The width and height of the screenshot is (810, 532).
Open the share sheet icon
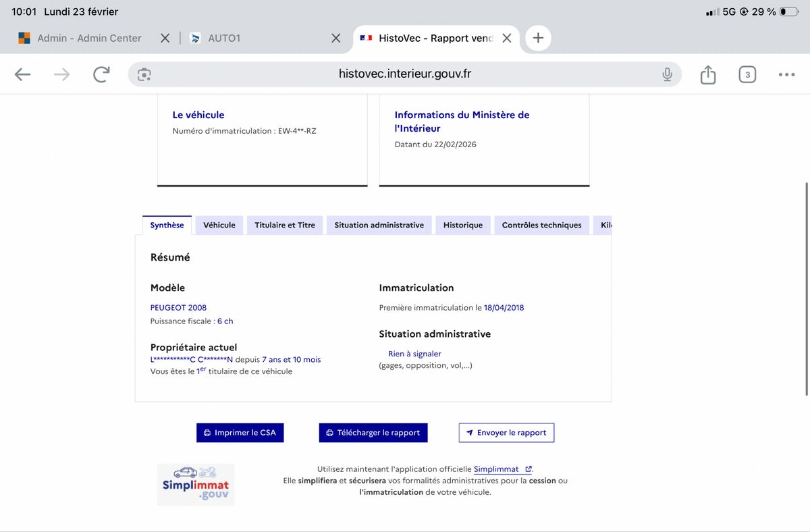[707, 75]
